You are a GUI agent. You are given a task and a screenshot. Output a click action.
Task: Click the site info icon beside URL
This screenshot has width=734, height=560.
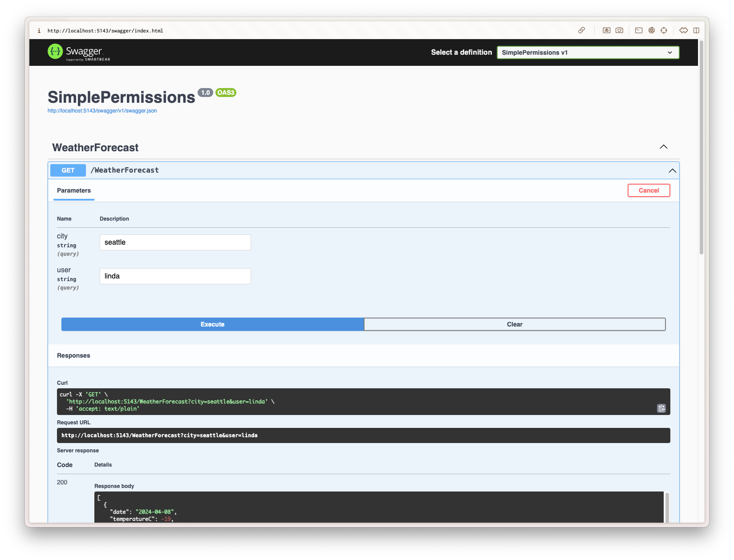(x=39, y=31)
